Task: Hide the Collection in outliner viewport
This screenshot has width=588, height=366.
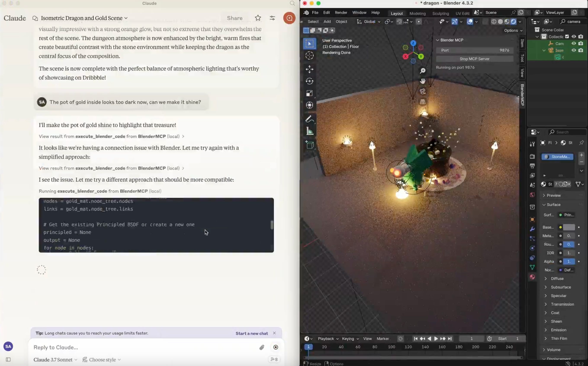Action: (x=574, y=37)
